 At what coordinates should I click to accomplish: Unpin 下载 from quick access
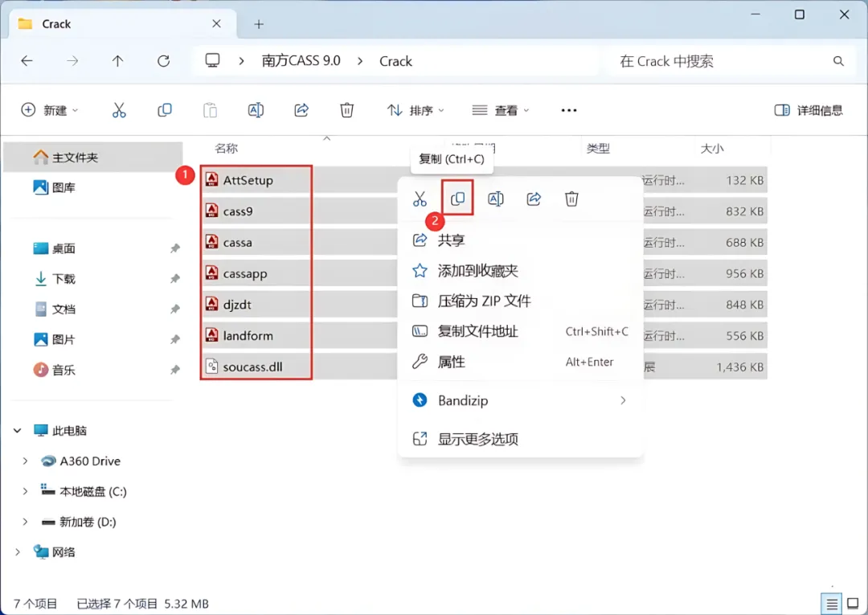click(x=175, y=278)
